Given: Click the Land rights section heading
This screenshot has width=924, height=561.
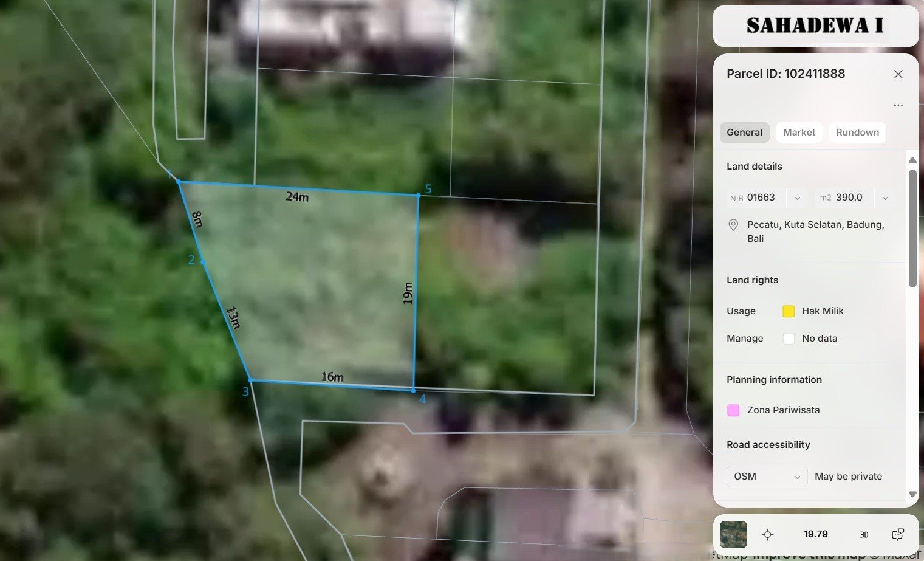Looking at the screenshot, I should click(752, 280).
